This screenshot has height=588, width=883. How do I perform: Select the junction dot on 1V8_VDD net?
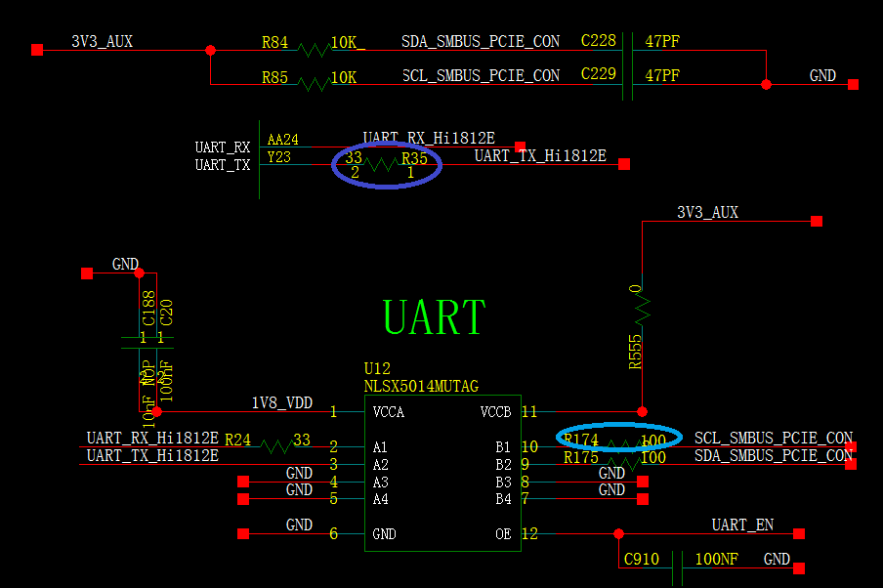tap(156, 412)
